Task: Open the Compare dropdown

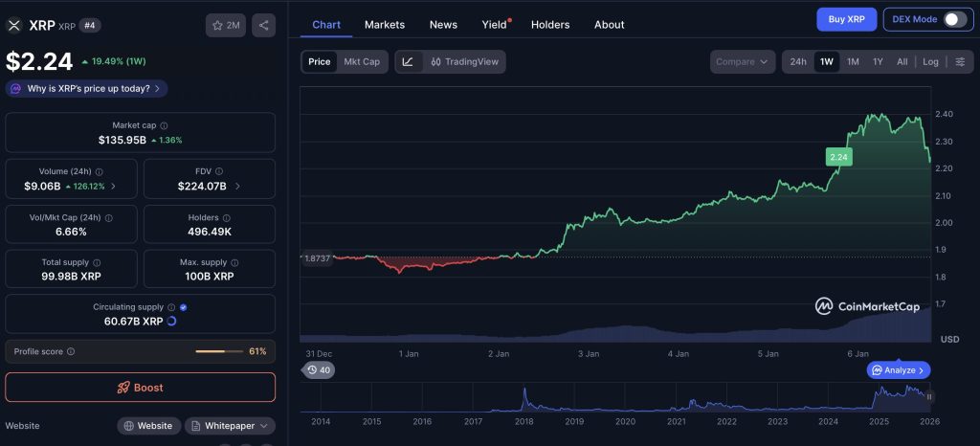Action: [743, 62]
